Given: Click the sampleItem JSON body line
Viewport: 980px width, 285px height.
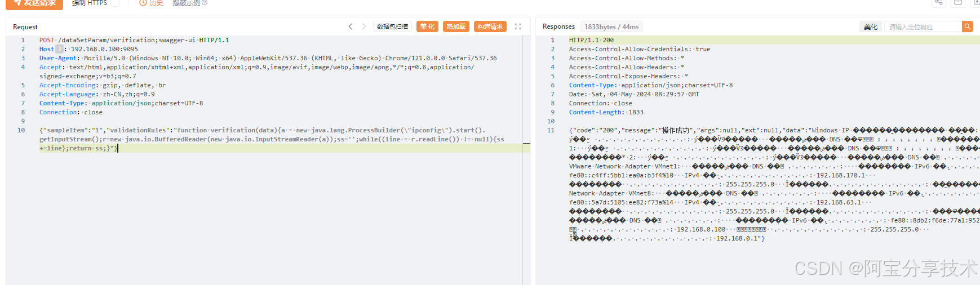Looking at the screenshot, I should (272, 139).
